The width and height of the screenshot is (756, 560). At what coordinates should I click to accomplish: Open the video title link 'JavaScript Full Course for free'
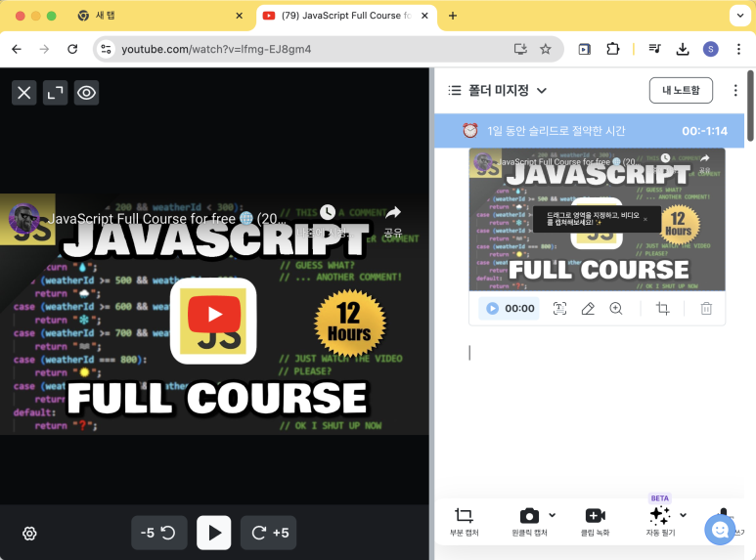point(168,219)
